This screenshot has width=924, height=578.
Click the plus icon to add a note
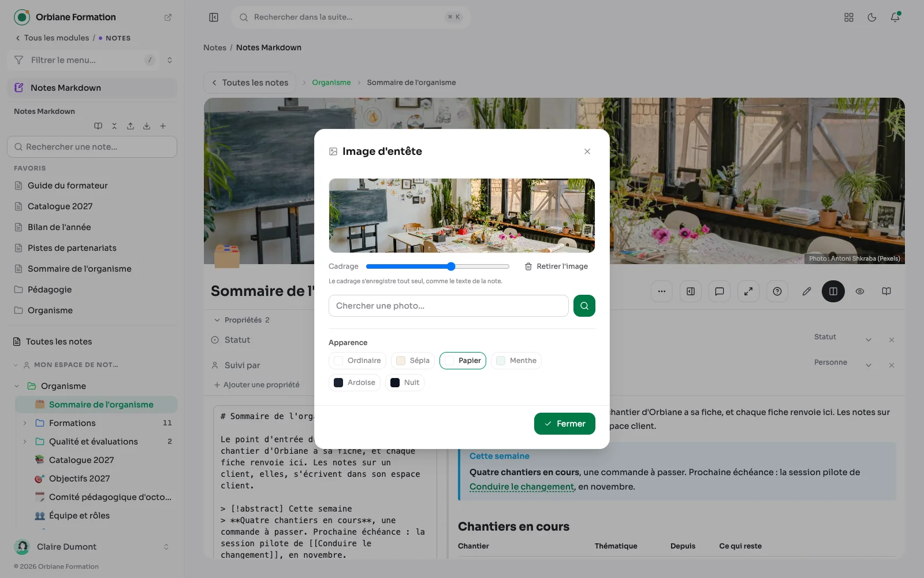[x=163, y=126]
